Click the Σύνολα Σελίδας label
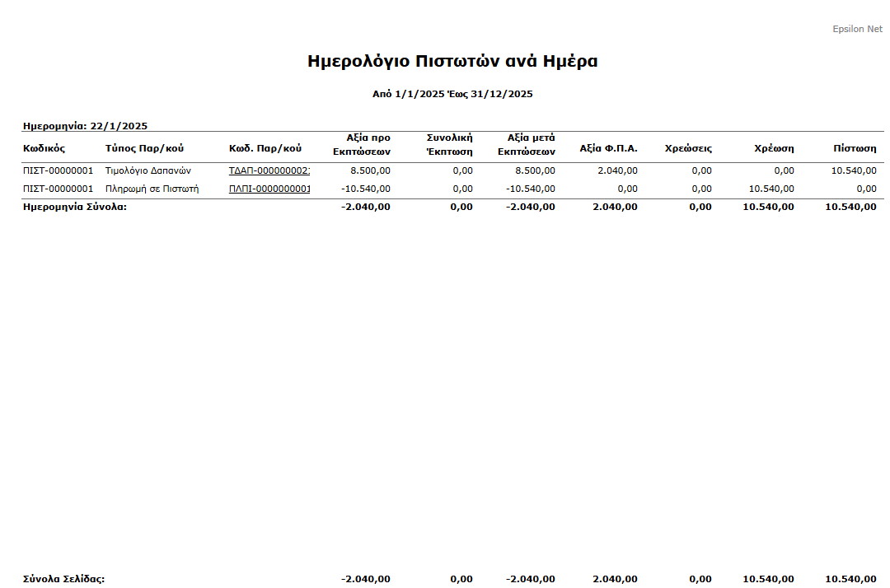This screenshot has height=588, width=890. click(x=63, y=579)
